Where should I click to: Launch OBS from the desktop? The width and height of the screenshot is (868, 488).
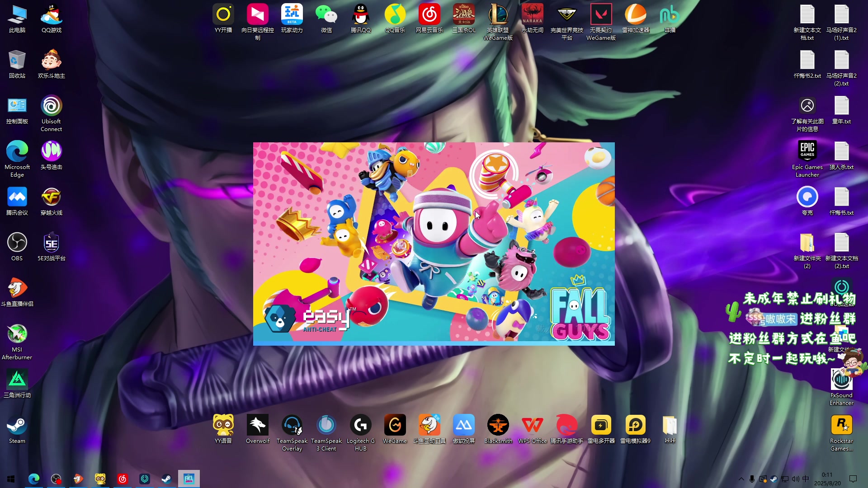pyautogui.click(x=17, y=247)
